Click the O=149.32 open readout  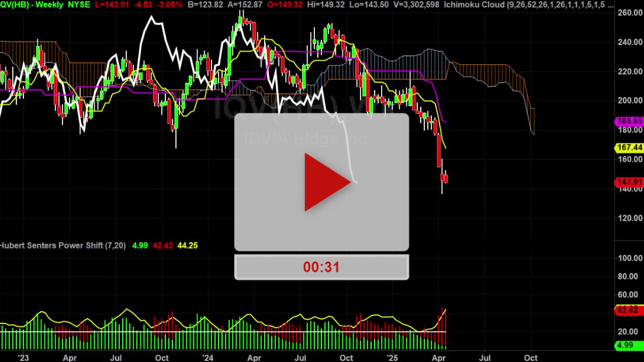(285, 5)
